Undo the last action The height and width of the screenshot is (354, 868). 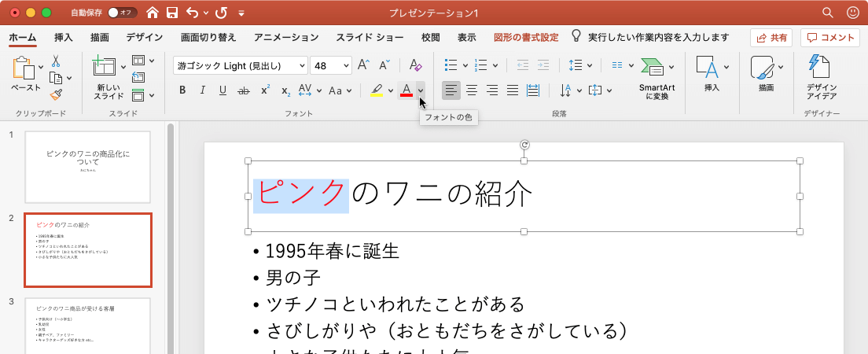(x=192, y=12)
